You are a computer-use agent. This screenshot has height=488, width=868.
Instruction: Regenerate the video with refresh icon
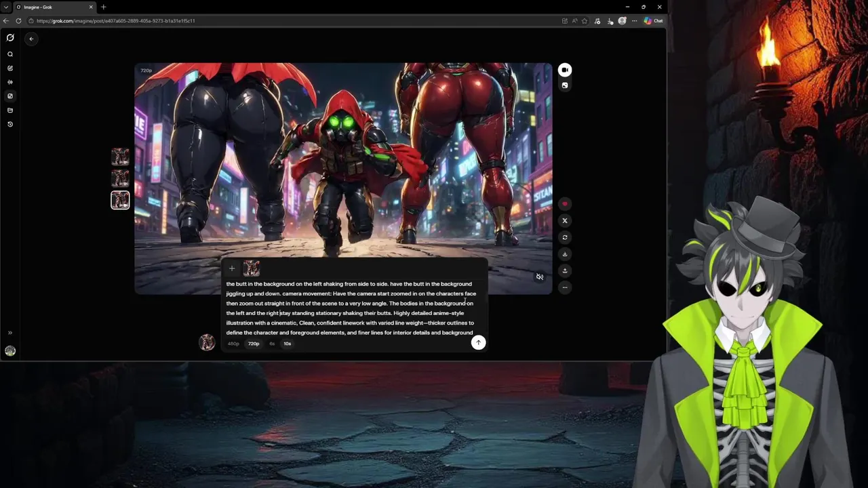(565, 237)
